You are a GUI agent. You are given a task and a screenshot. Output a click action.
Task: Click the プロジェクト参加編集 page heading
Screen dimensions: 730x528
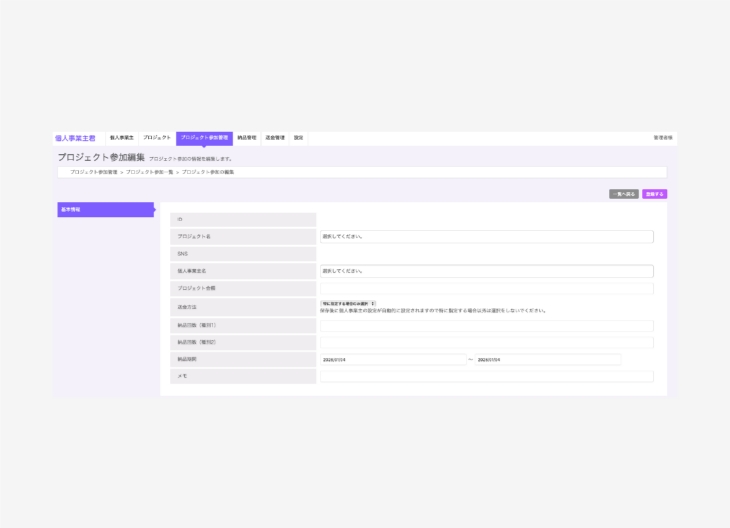[101, 157]
